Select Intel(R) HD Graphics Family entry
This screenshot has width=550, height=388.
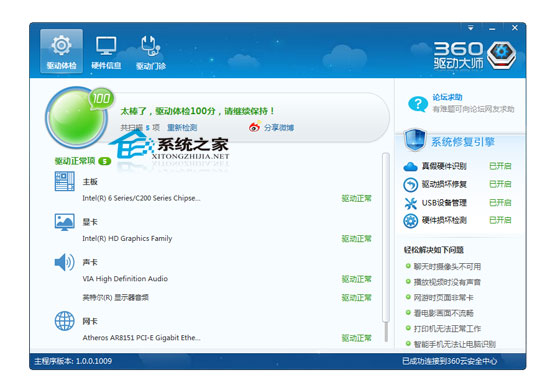click(x=127, y=239)
